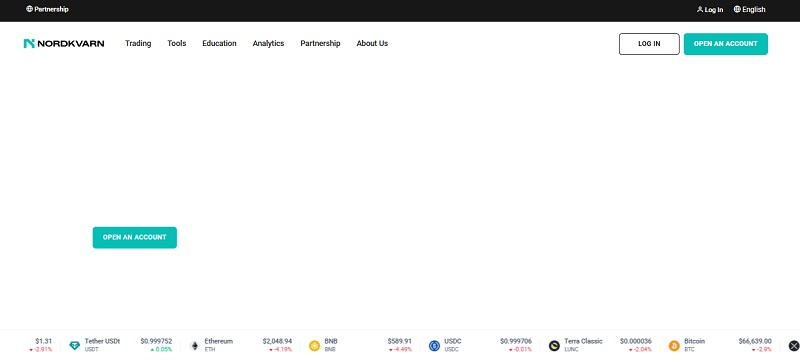Click the Ethereum coin icon
800x361 pixels.
[194, 346]
